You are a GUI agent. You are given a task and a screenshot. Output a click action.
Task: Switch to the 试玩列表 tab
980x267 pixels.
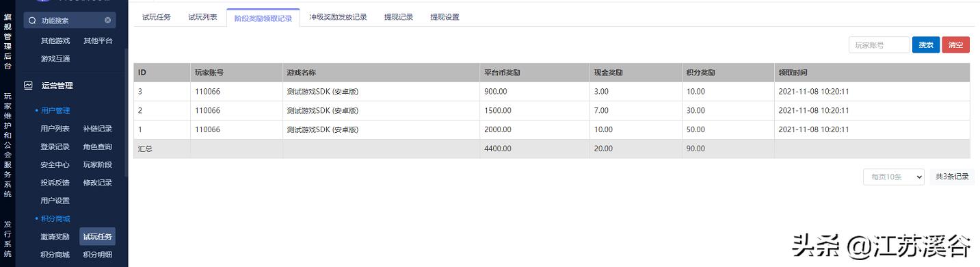click(x=203, y=17)
